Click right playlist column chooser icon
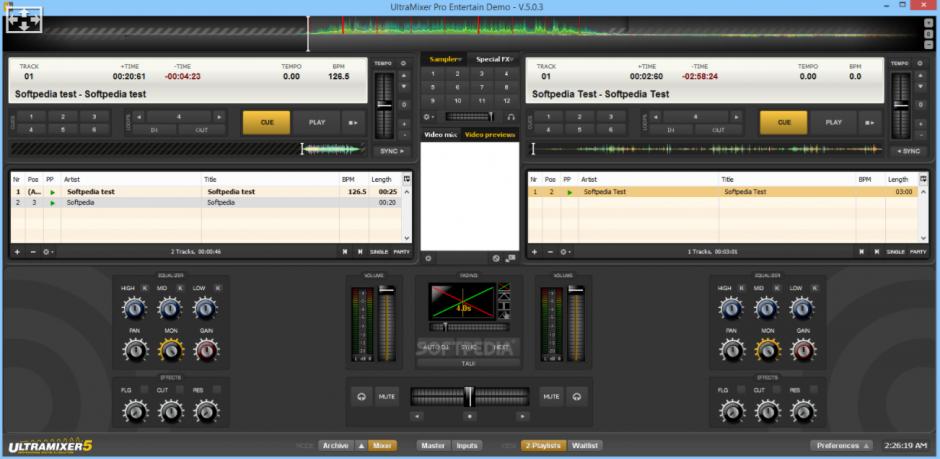Screen dimensions: 940x459 (923, 179)
